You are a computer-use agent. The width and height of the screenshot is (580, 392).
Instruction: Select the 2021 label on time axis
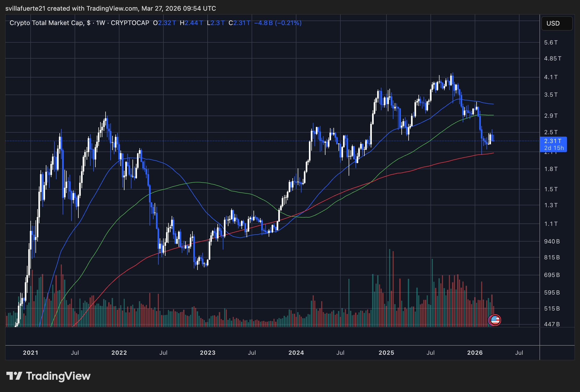[30, 353]
